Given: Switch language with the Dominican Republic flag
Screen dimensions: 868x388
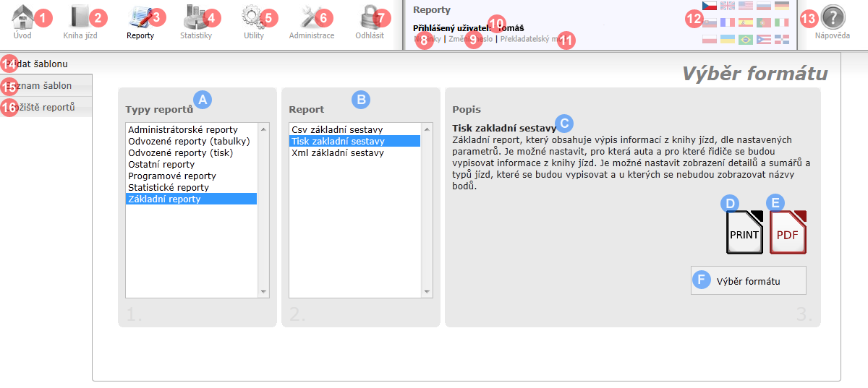Looking at the screenshot, I should 782,38.
